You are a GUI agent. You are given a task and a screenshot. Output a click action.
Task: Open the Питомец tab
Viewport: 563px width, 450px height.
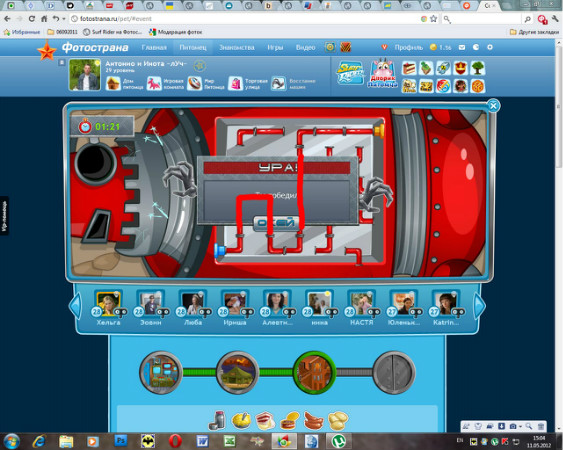(193, 47)
